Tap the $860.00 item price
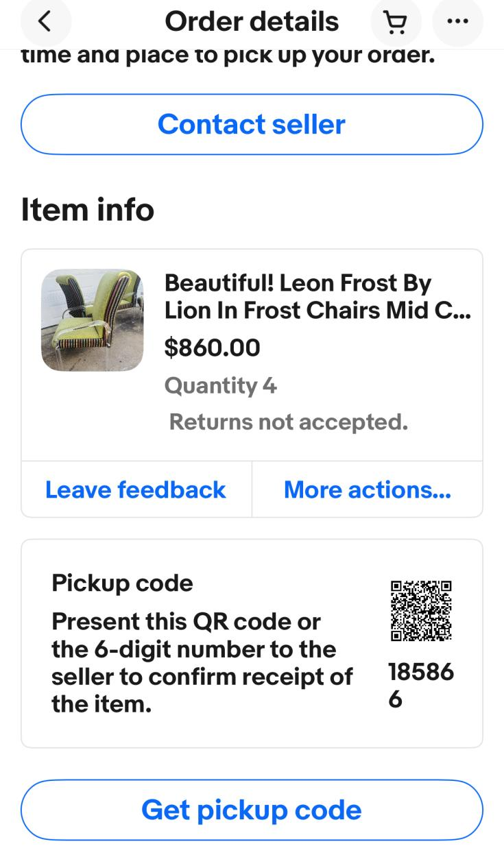Image resolution: width=504 pixels, height=857 pixels. [x=213, y=348]
